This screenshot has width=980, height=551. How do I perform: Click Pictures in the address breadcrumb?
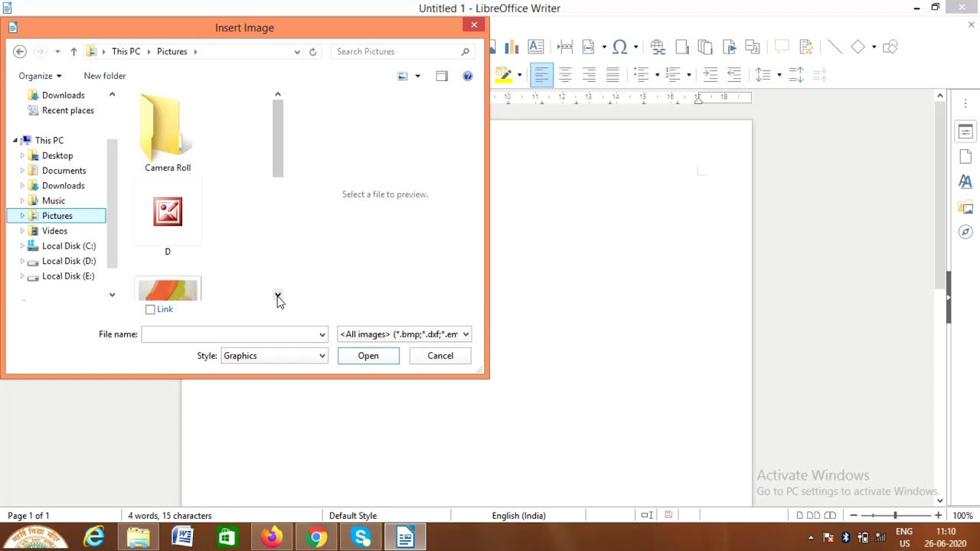[171, 51]
